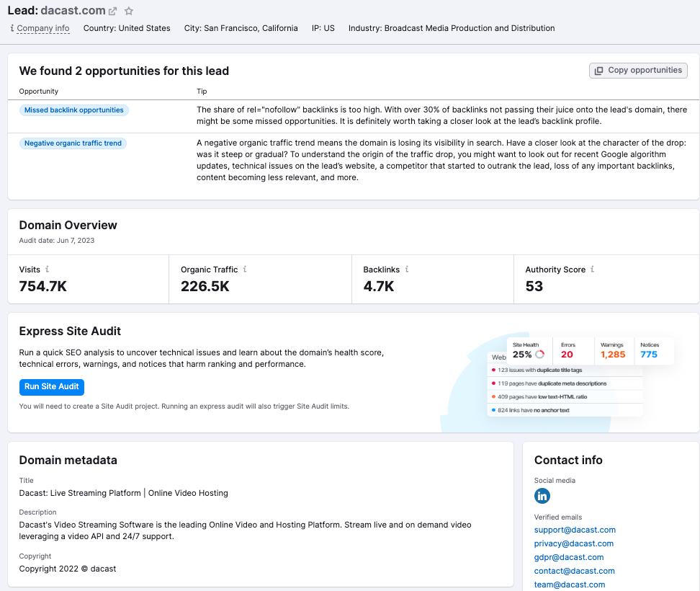Click the Country: United States label

127,28
